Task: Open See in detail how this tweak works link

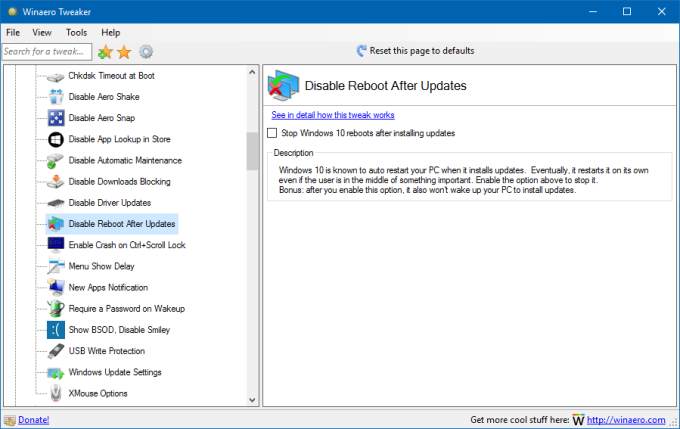Action: coord(333,115)
